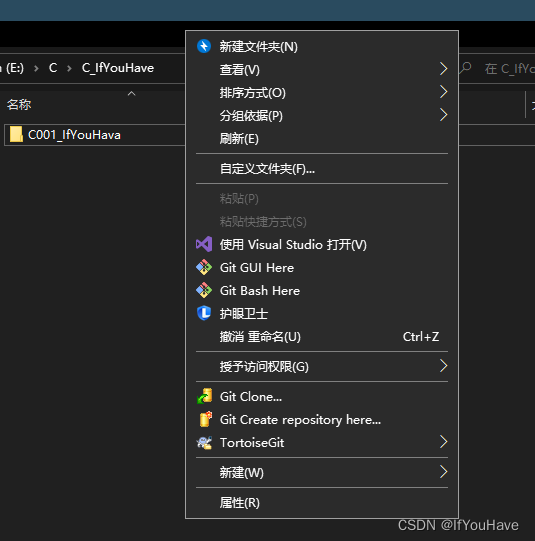The width and height of the screenshot is (535, 541).
Task: Choose the 护眼卫士 entry
Action: pyautogui.click(x=322, y=314)
